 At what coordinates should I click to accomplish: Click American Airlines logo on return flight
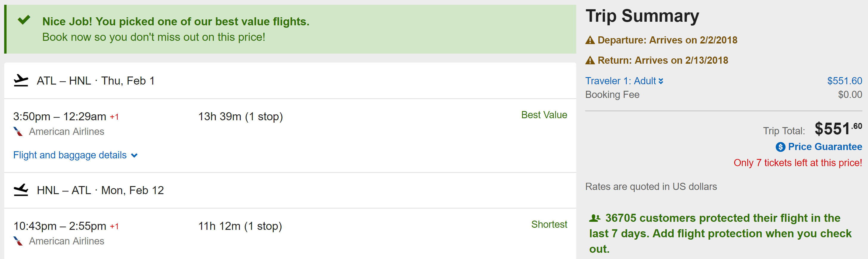pyautogui.click(x=18, y=241)
